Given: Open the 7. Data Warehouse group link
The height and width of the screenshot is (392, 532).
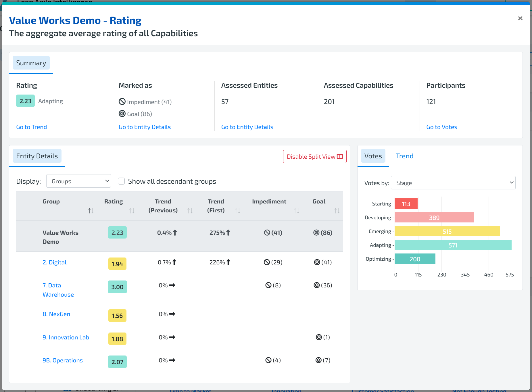Looking at the screenshot, I should 58,290.
